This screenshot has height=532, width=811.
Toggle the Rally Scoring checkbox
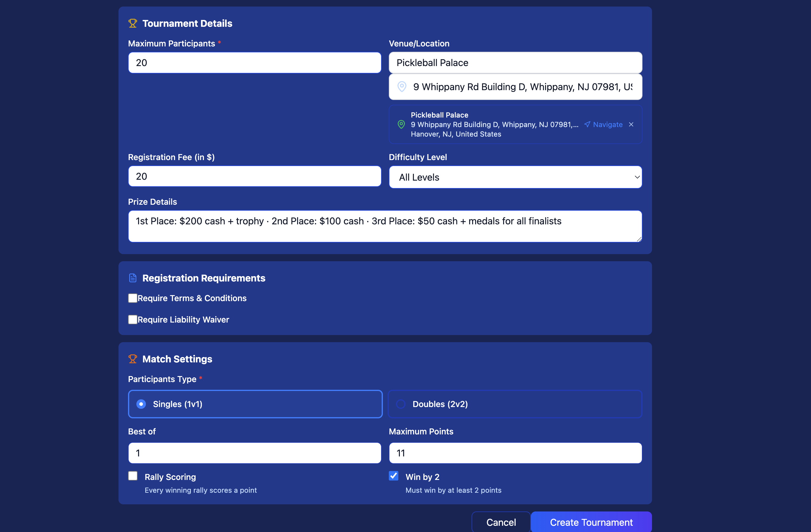click(132, 475)
